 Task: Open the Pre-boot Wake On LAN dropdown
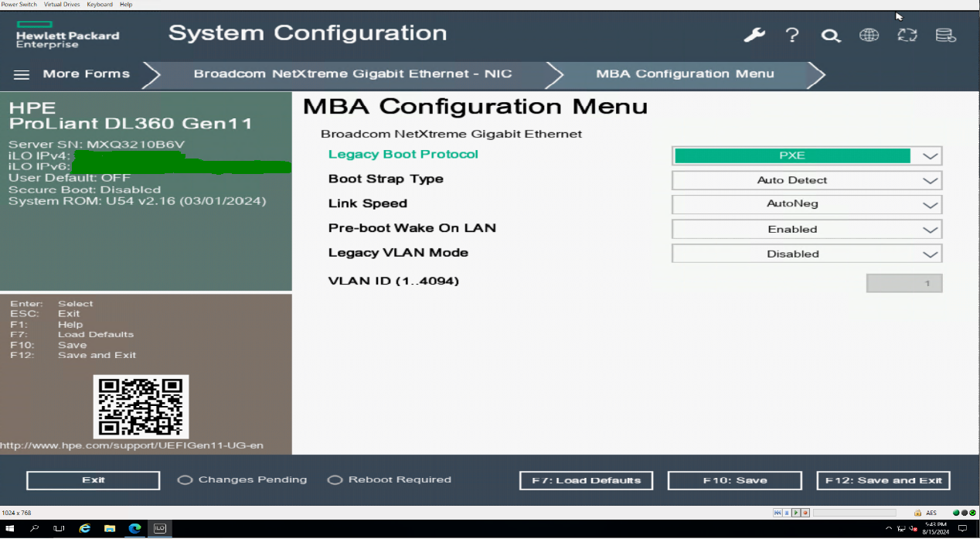[807, 230]
